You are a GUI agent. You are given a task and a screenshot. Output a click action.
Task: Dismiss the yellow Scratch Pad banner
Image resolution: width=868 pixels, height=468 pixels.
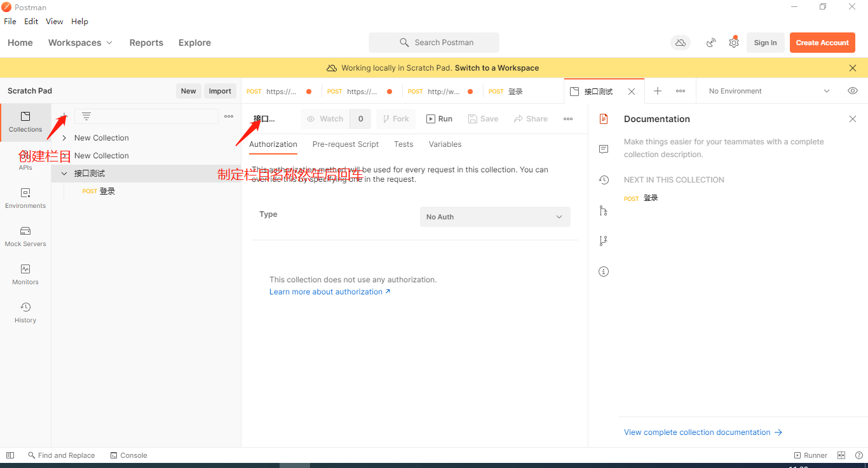[853, 68]
